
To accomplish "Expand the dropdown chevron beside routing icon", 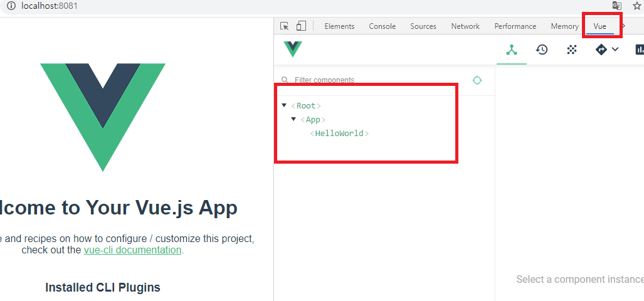I will 615,50.
